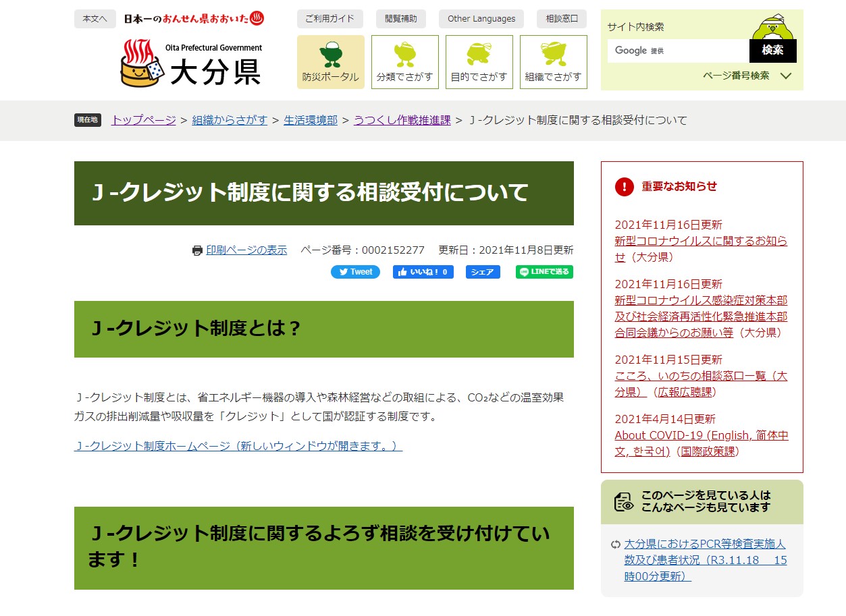This screenshot has width=846, height=616.
Task: Open the J-クレジット制度ホームページ link
Action: click(238, 446)
